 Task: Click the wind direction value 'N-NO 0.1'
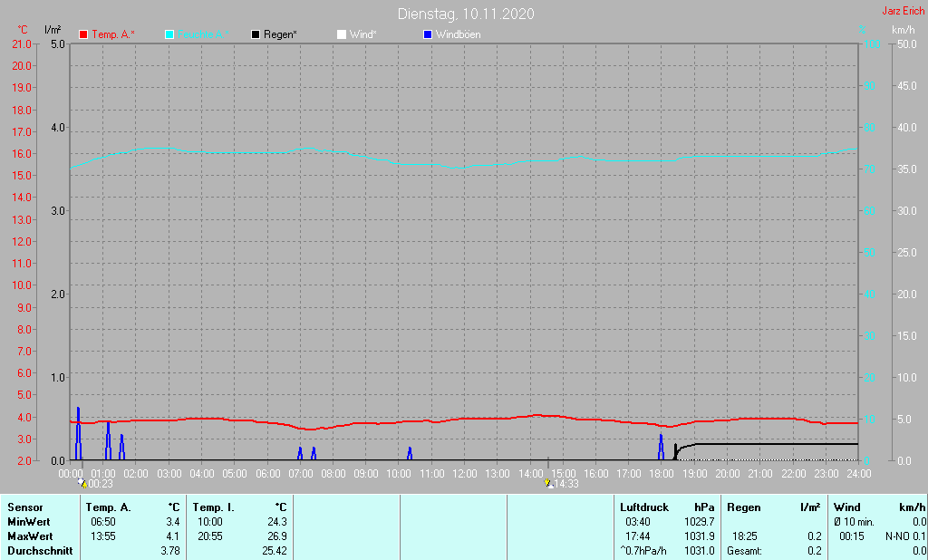pos(905,536)
